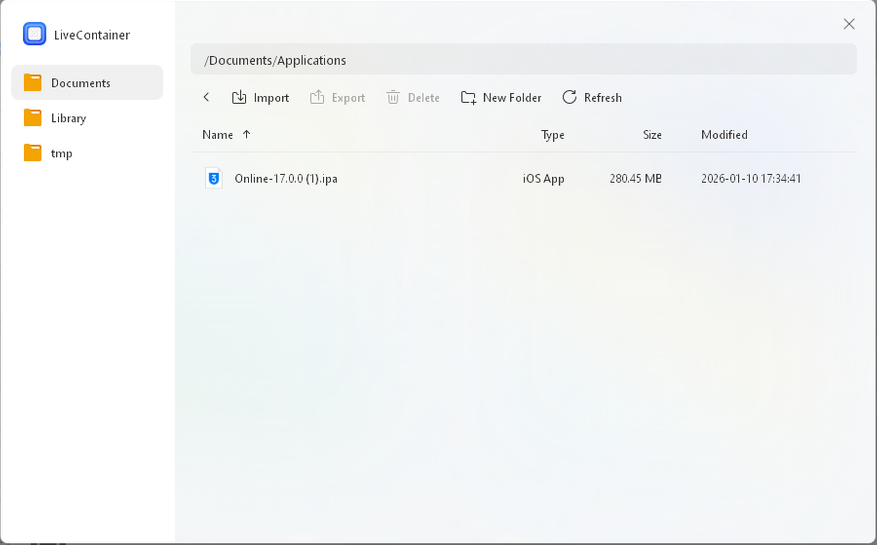Click the New Folder icon
The height and width of the screenshot is (545, 877).
tap(468, 97)
